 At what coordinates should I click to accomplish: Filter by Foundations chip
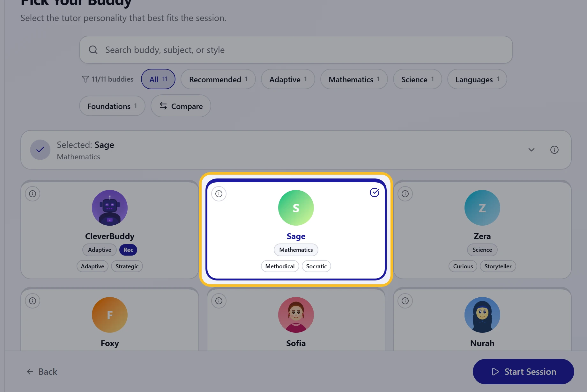point(112,106)
